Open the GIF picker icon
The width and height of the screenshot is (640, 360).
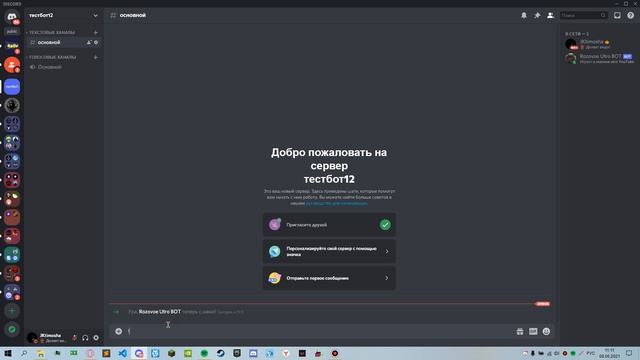coord(533,331)
